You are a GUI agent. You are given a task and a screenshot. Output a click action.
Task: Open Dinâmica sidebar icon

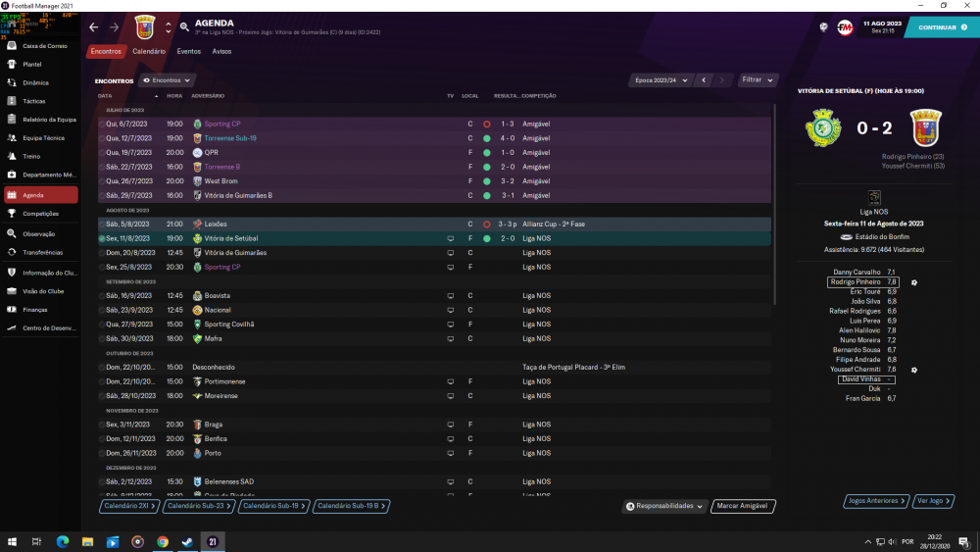[12, 82]
